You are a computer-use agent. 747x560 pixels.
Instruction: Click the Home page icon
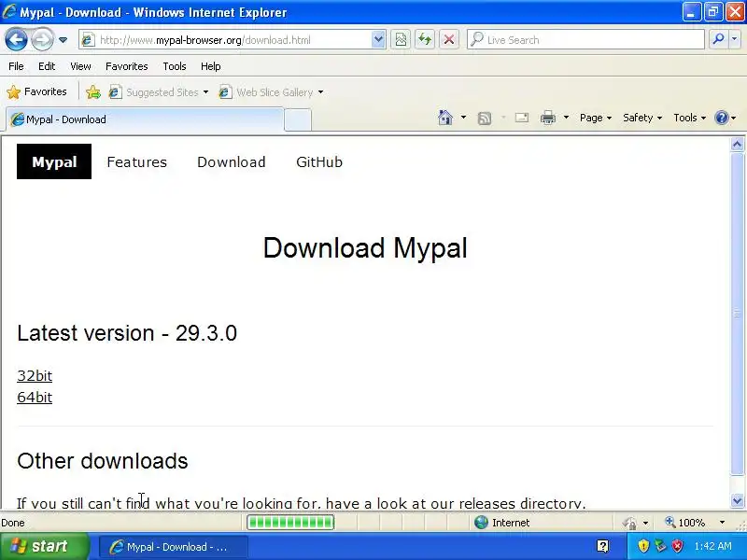click(x=445, y=118)
